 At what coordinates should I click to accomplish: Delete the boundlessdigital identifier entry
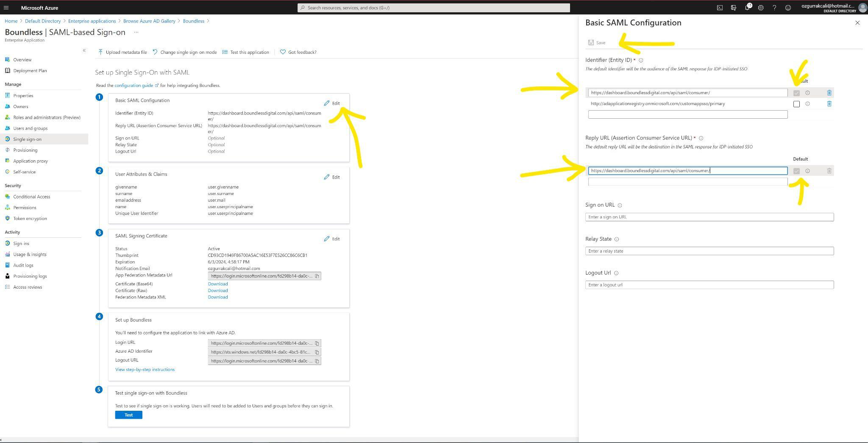[x=829, y=92]
